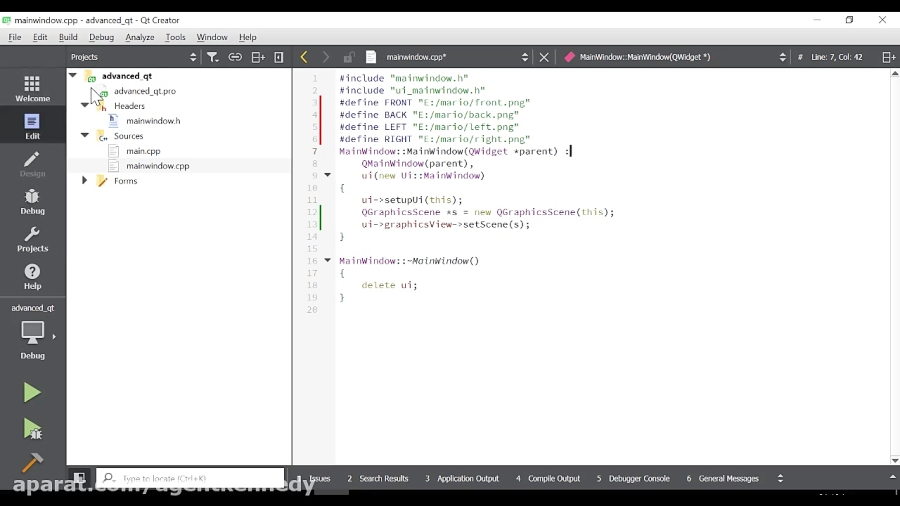This screenshot has width=900, height=506.
Task: Open main.cpp in the project tree
Action: 143,151
